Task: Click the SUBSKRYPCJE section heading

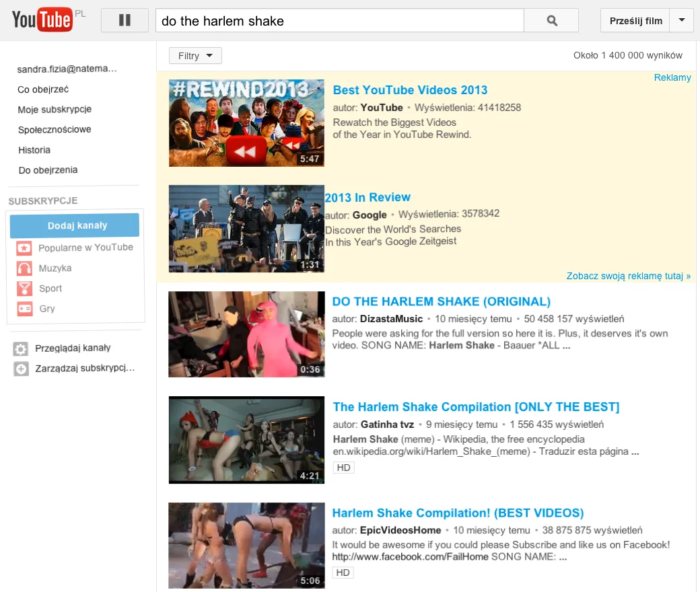Action: (43, 200)
